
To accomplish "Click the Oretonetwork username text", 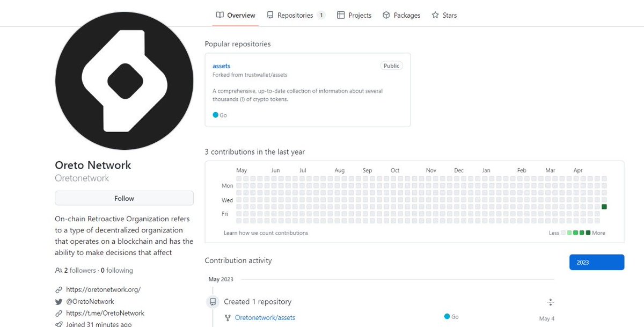I will [x=82, y=178].
